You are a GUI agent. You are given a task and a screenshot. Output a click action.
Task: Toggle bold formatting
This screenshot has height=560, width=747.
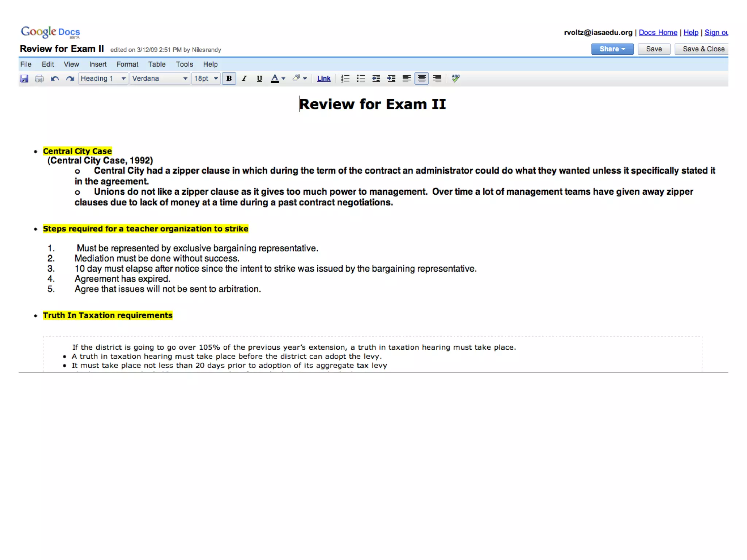[x=229, y=78]
